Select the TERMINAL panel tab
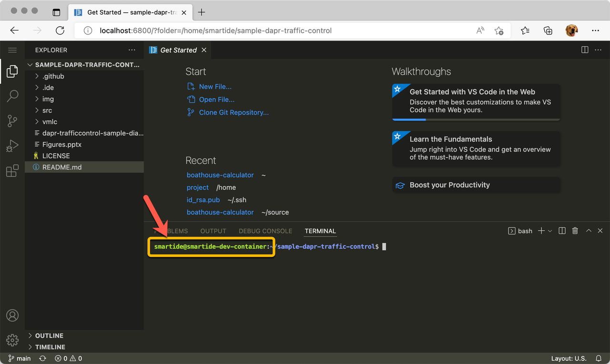 point(320,231)
